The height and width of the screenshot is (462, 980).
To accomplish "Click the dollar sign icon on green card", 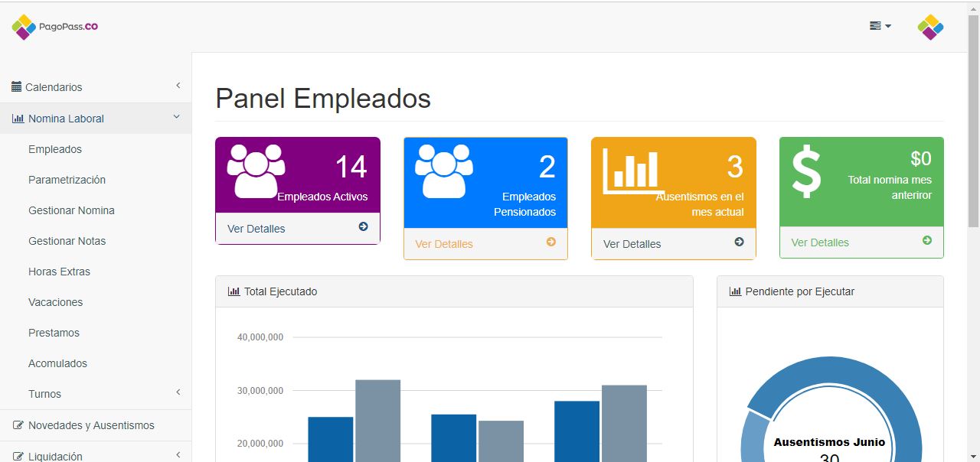I will pyautogui.click(x=806, y=171).
